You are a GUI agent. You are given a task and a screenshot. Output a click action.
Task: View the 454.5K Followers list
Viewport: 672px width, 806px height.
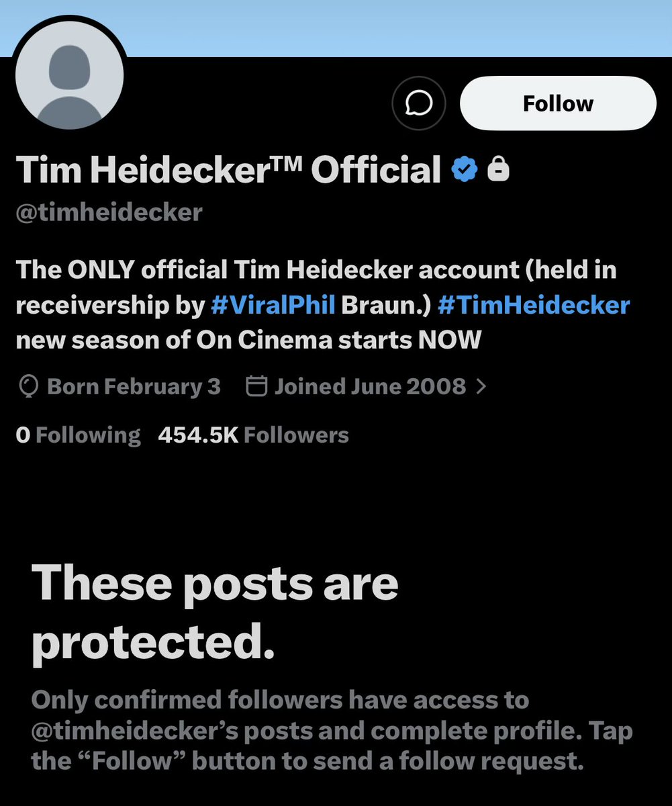[x=253, y=435]
